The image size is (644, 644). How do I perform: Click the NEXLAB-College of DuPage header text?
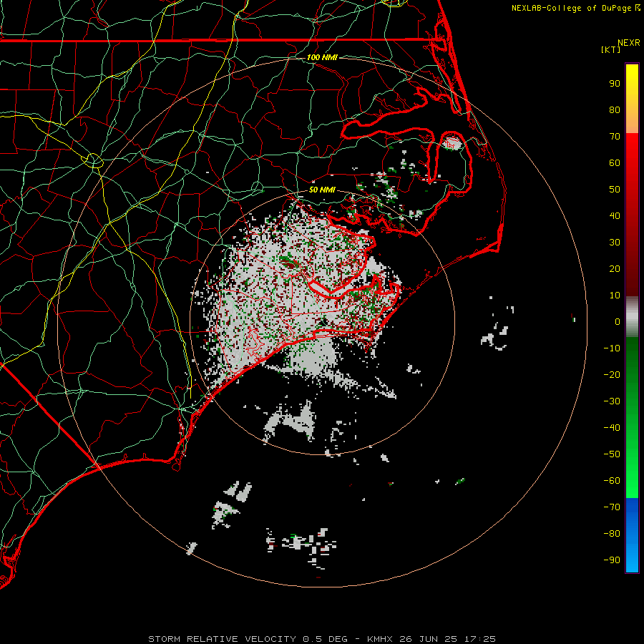click(x=571, y=8)
